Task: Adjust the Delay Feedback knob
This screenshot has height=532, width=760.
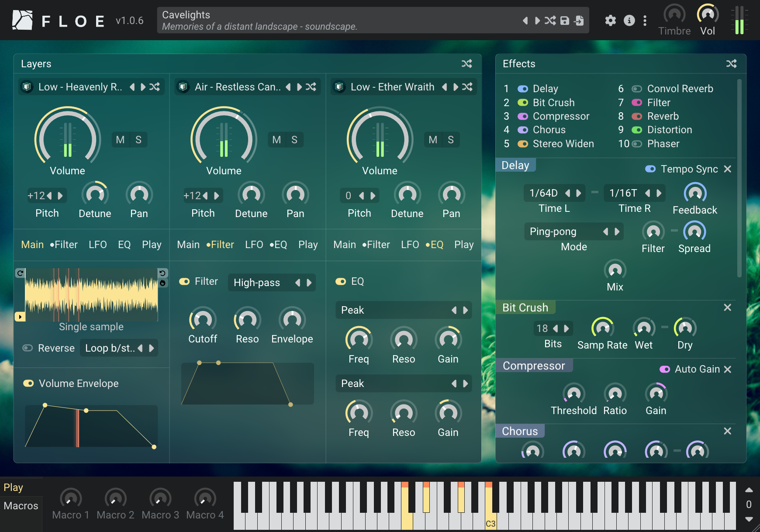Action: point(694,193)
